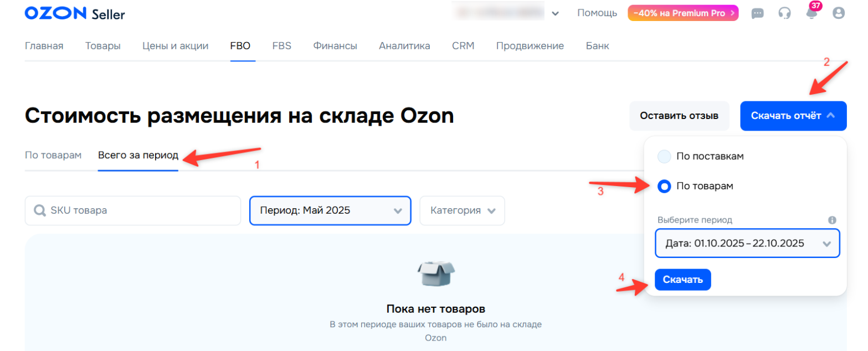Click the Выберите период label
868x351 pixels.
coord(695,220)
